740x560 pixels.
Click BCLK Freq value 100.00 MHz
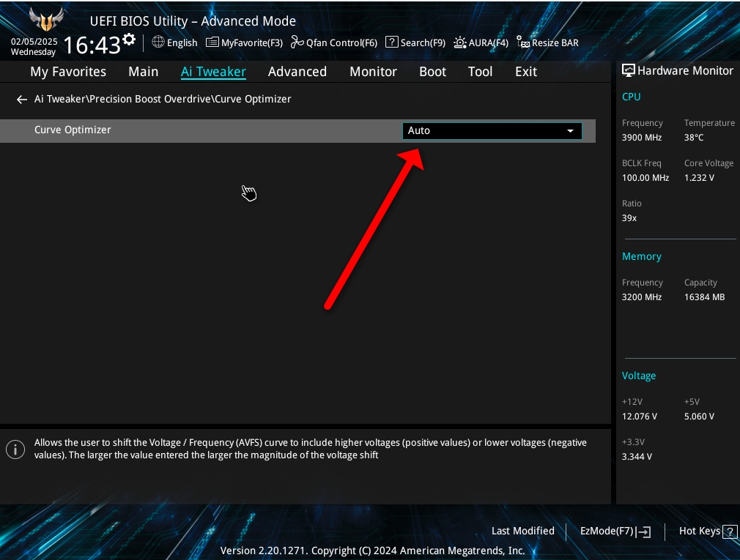click(x=645, y=178)
